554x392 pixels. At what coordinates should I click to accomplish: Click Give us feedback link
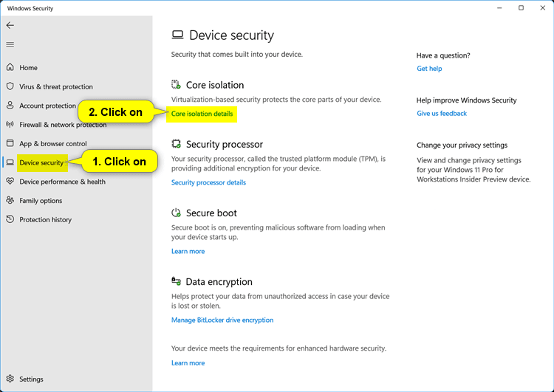(x=442, y=114)
